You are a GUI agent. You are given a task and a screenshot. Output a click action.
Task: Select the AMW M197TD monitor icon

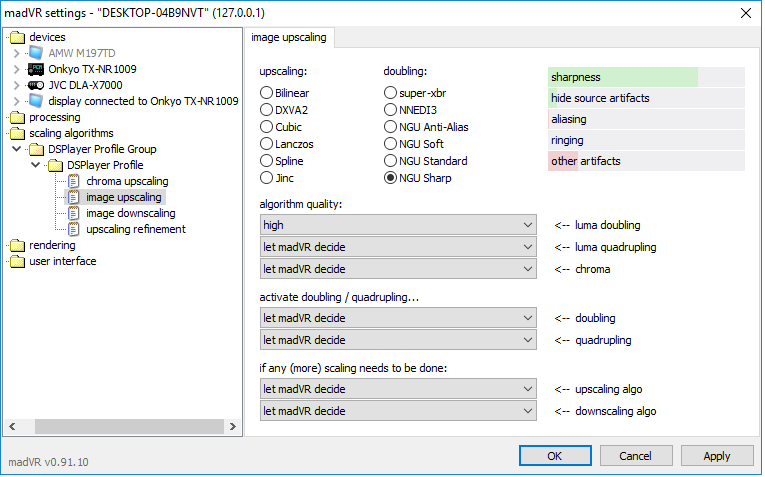tap(36, 53)
